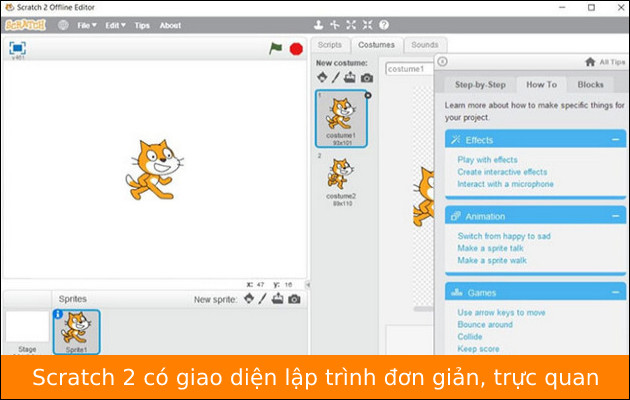Viewport: 630px width, 400px height.
Task: Open 'Bounce around' tip
Action: [x=485, y=324]
